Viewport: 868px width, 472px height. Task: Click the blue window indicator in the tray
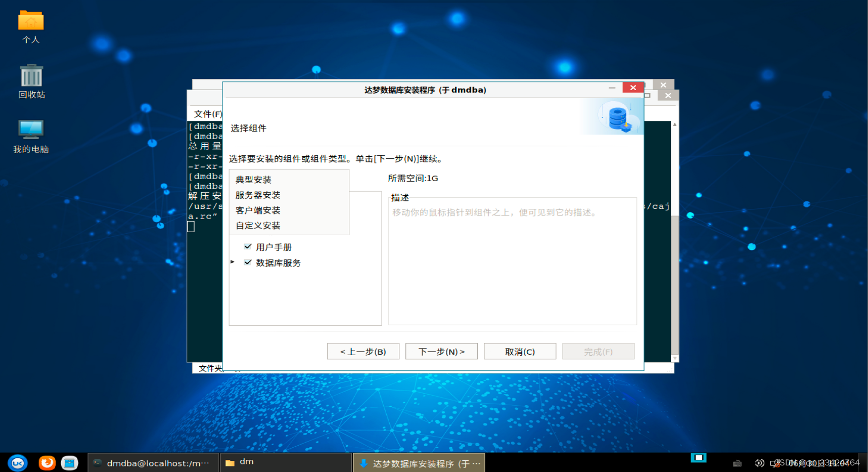click(x=699, y=457)
